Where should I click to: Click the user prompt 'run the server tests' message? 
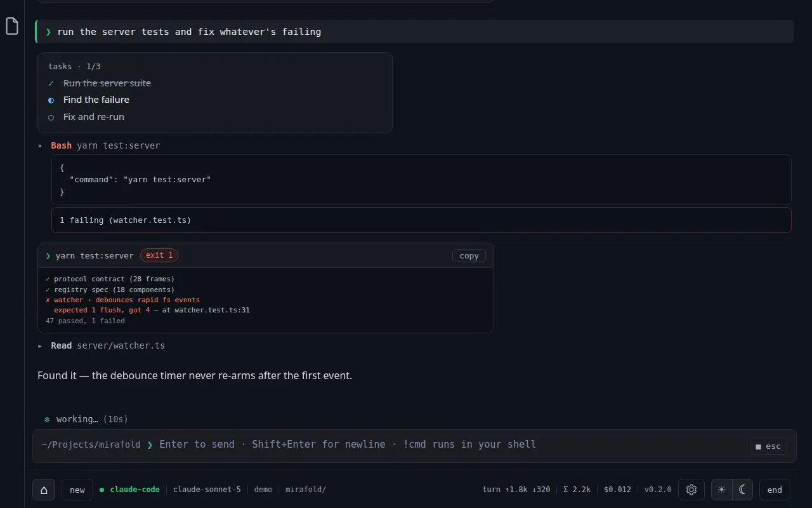(x=415, y=32)
